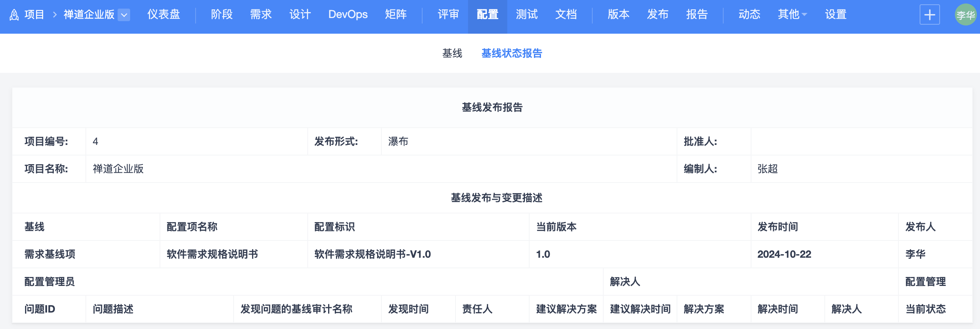Click the 配置项名称 column header
The width and height of the screenshot is (980, 329).
point(192,227)
